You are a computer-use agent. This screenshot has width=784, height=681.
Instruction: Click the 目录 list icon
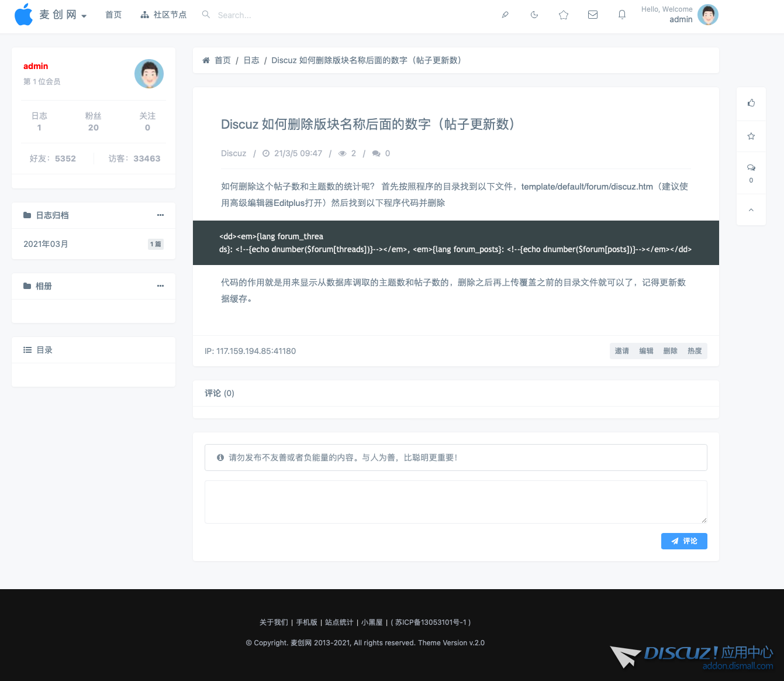[27, 350]
